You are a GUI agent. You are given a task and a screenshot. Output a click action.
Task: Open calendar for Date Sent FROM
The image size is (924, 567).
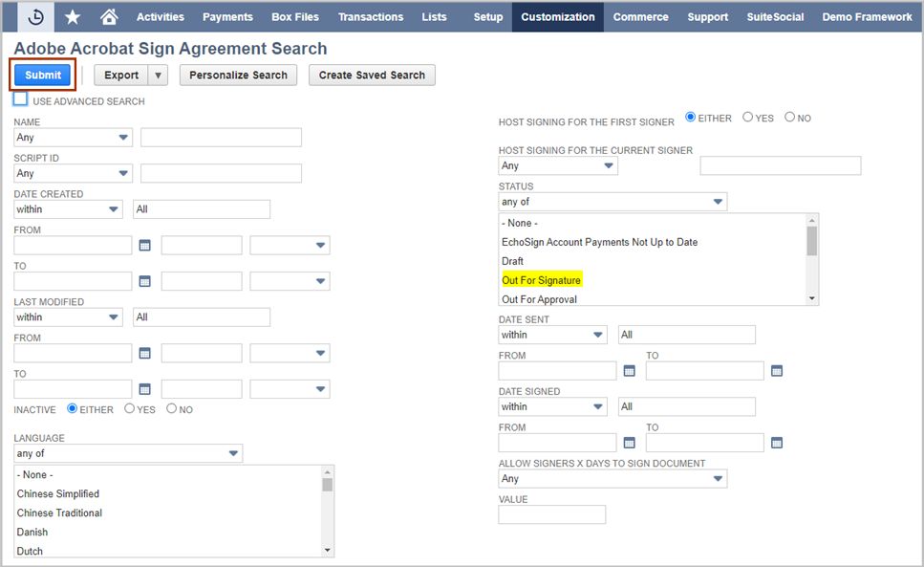(630, 371)
